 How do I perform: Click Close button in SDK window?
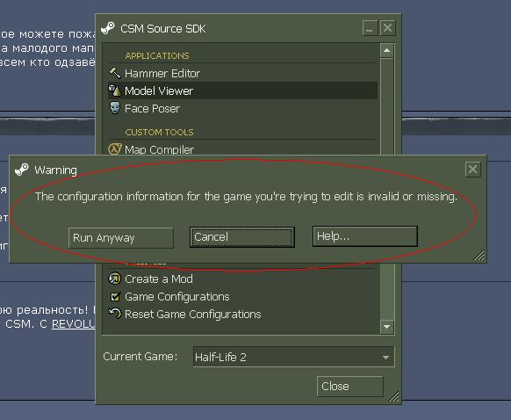(x=350, y=387)
